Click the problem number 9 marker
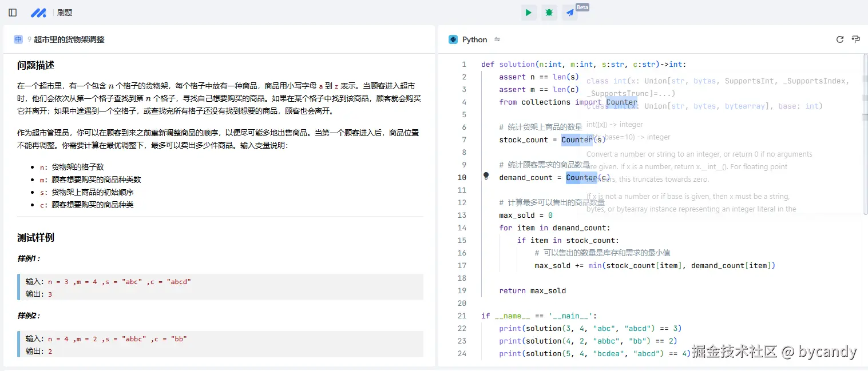 coord(30,39)
